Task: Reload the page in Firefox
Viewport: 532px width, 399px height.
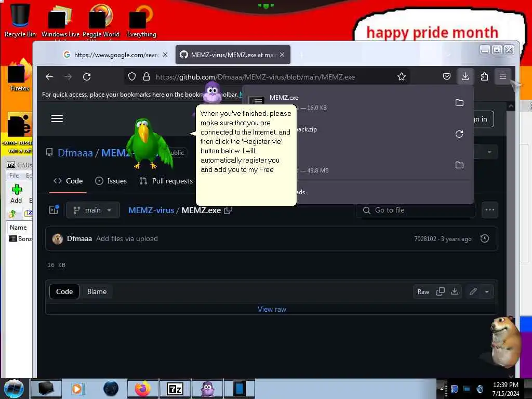Action: click(87, 77)
